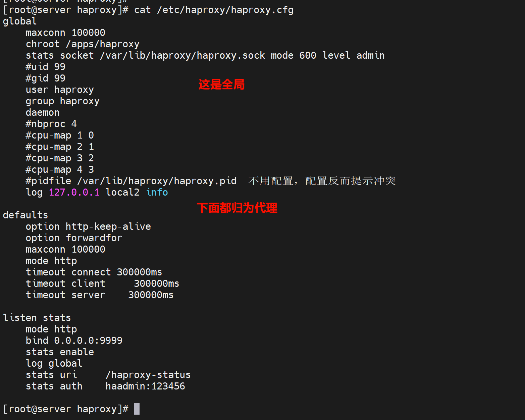Viewport: 525px width, 420px height.
Task: Click the haproxy.sock socket path
Action: (182, 56)
